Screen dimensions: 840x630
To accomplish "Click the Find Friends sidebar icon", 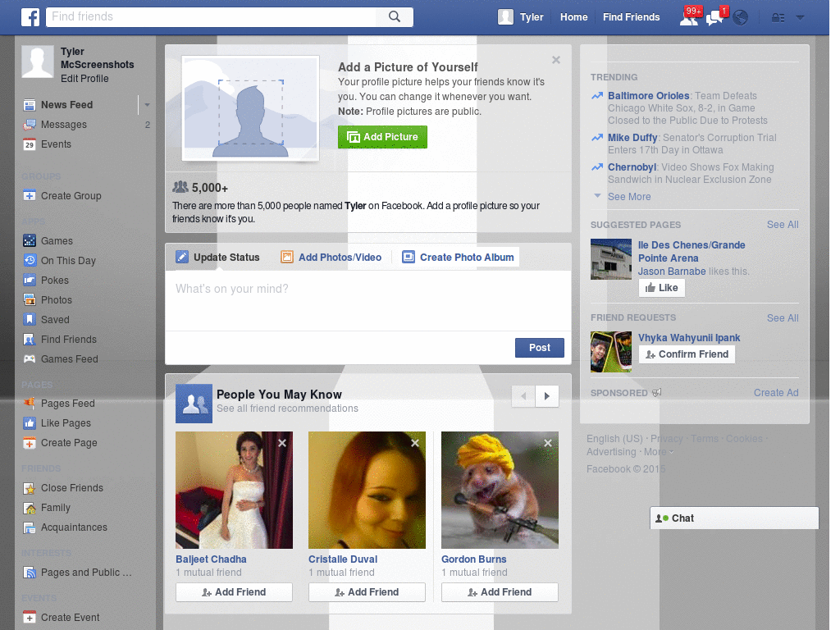I will pyautogui.click(x=30, y=340).
